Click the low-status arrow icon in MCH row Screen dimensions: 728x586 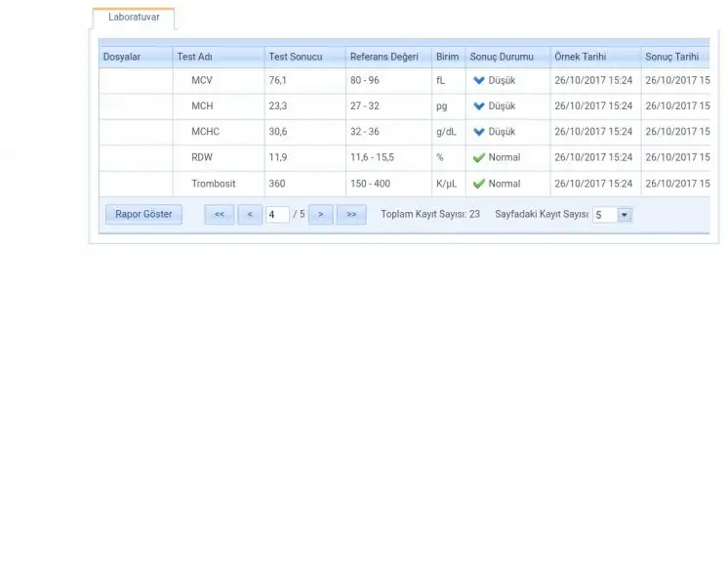coord(478,105)
